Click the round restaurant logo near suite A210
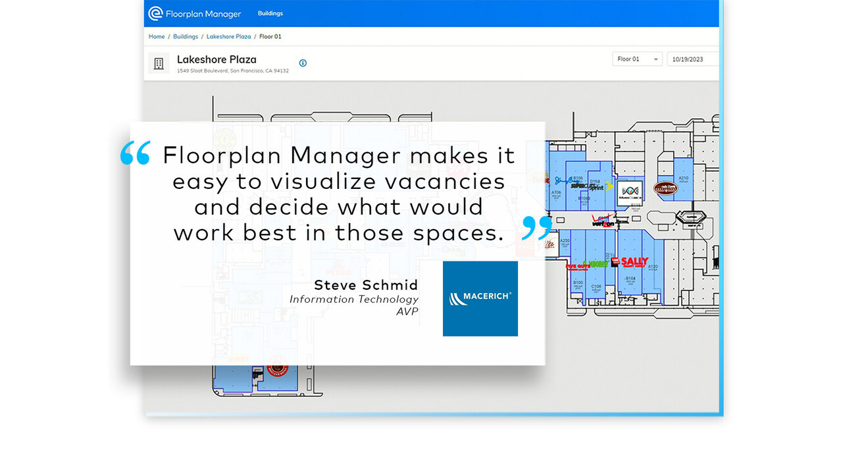The image size is (868, 455). pos(666,188)
